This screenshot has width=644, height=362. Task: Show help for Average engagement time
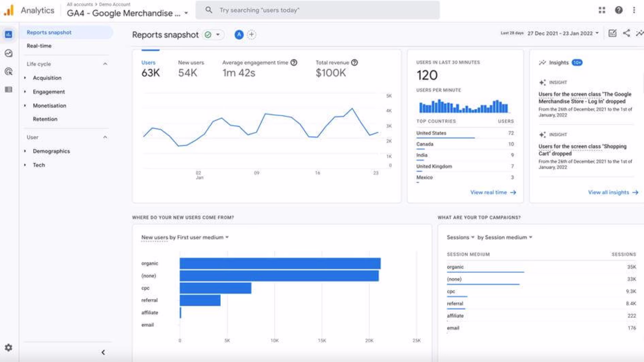294,62
